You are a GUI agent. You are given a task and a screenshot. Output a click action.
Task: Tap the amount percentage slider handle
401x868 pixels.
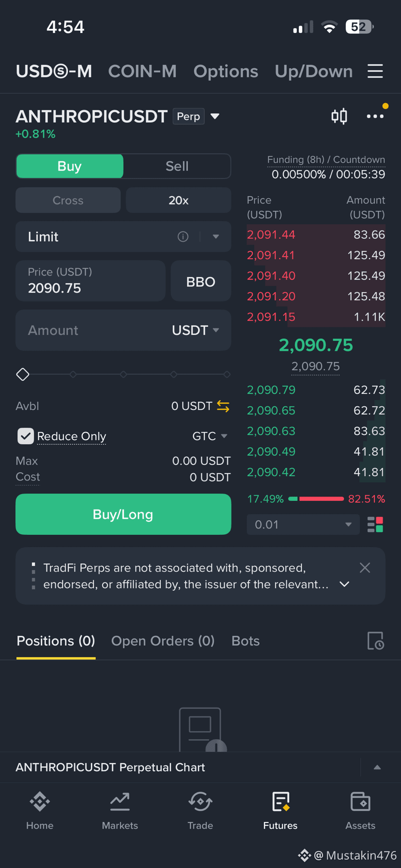tap(23, 374)
